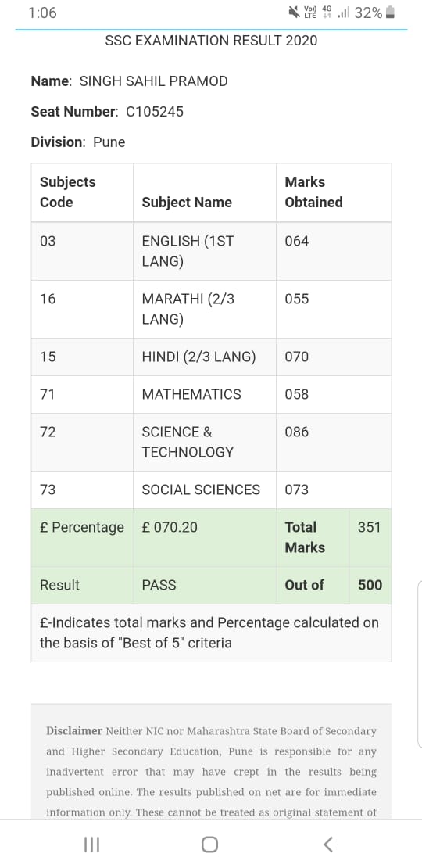Screen dimensions: 422x868
Task: Tap the Disclaimer text block
Action: tap(211, 771)
